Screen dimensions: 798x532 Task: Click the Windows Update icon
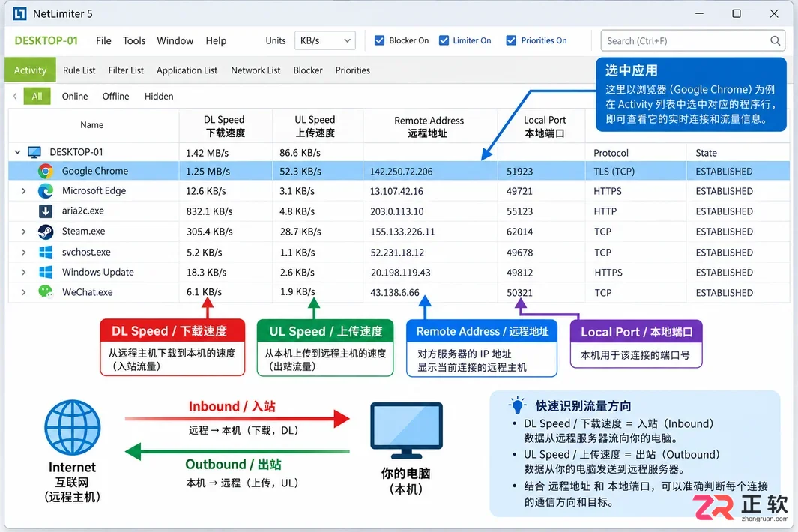coord(46,272)
